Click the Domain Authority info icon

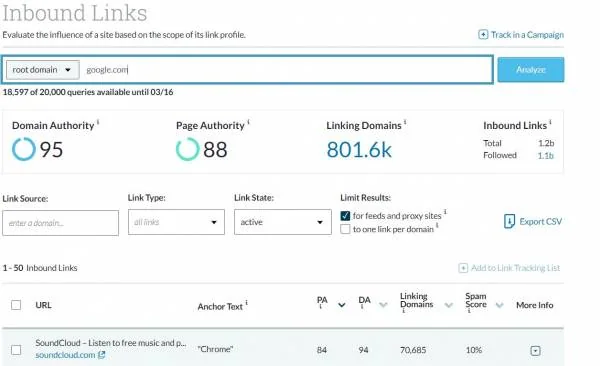(98, 122)
